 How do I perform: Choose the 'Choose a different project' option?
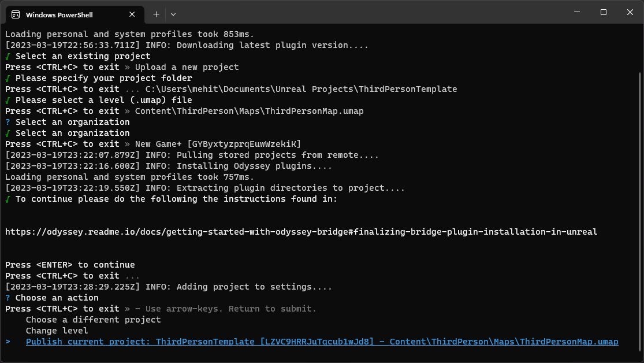(x=93, y=320)
